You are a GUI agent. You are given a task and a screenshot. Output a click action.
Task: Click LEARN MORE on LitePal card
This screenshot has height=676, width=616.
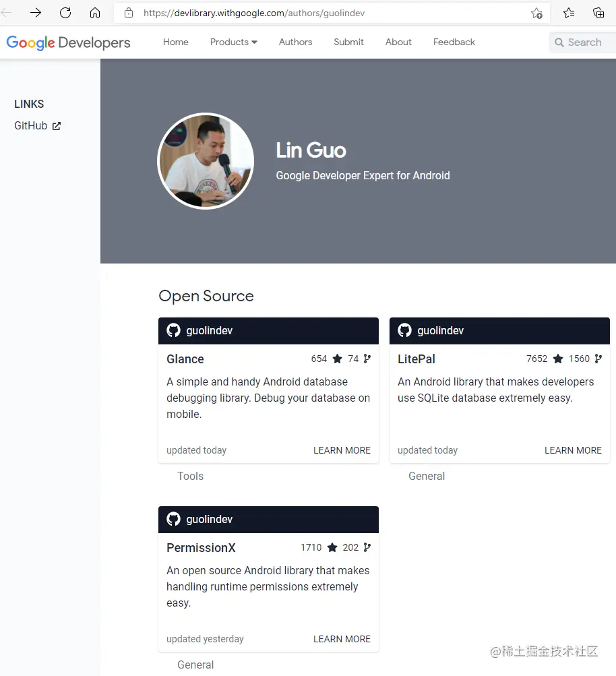click(573, 450)
